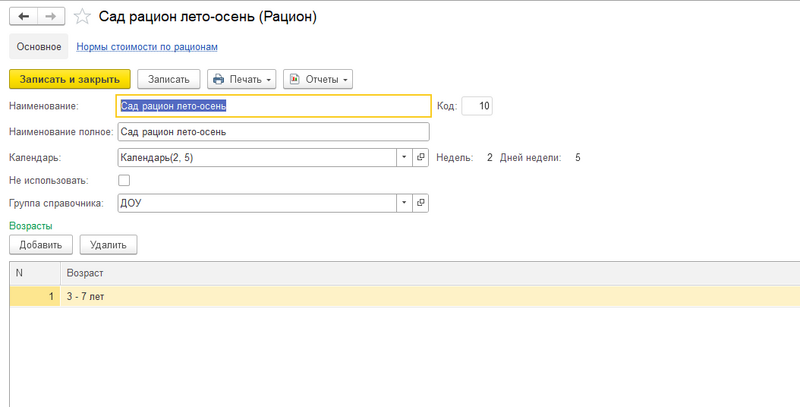Click the Наименование полное input field

[272, 131]
